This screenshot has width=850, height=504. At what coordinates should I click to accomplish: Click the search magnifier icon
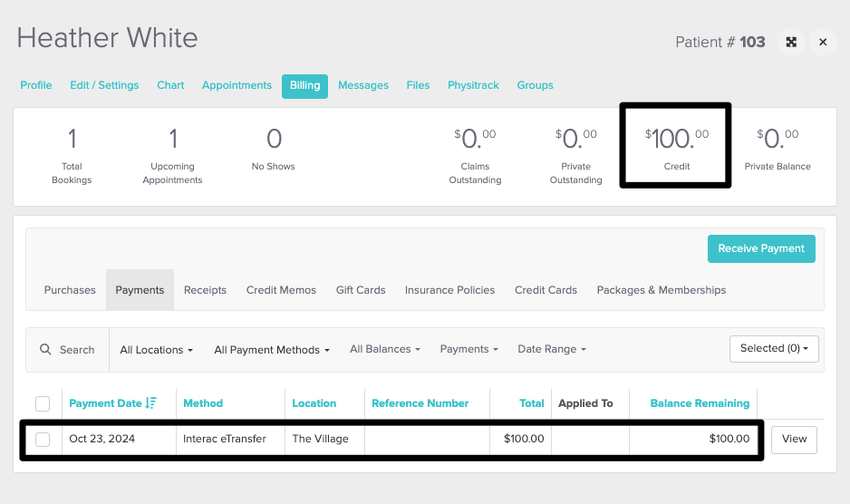pos(45,350)
